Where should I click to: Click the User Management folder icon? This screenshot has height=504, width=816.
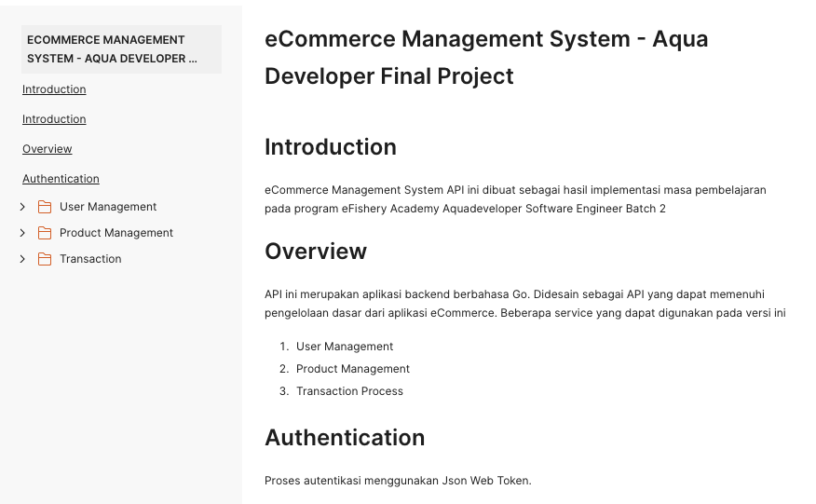[45, 207]
